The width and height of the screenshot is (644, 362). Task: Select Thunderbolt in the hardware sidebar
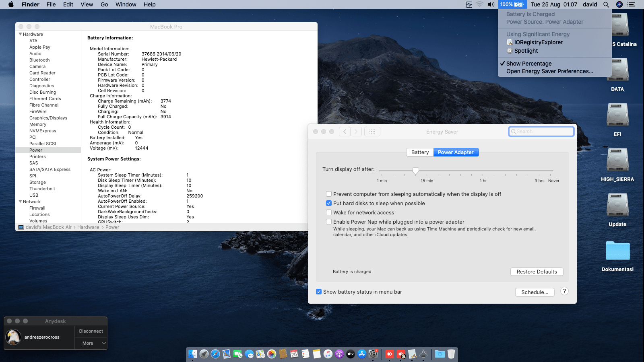tap(42, 189)
